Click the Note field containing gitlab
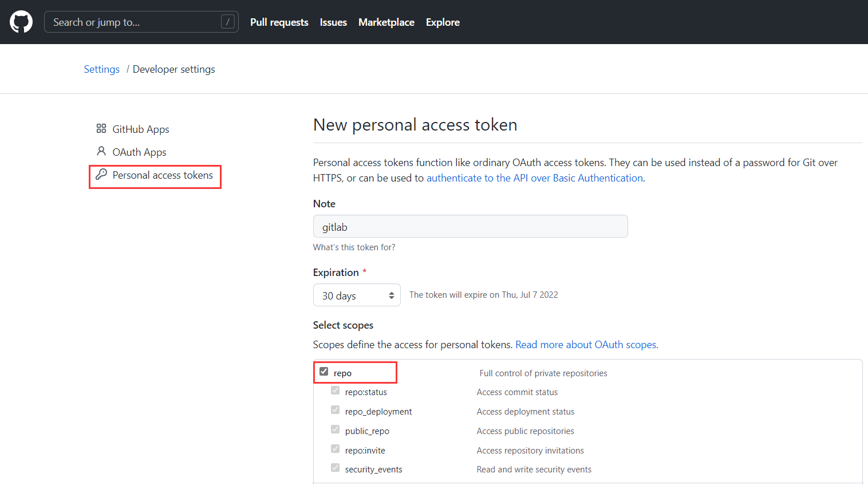 pos(470,226)
